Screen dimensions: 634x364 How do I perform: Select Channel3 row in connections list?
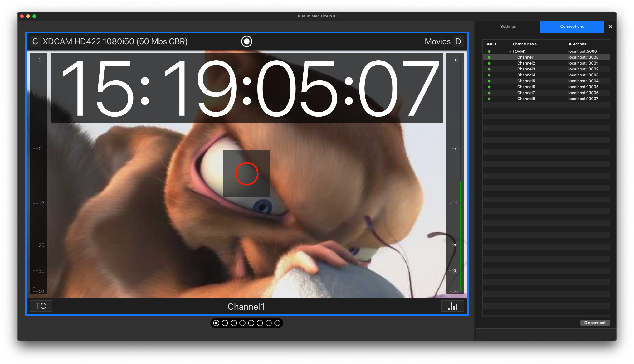click(546, 69)
